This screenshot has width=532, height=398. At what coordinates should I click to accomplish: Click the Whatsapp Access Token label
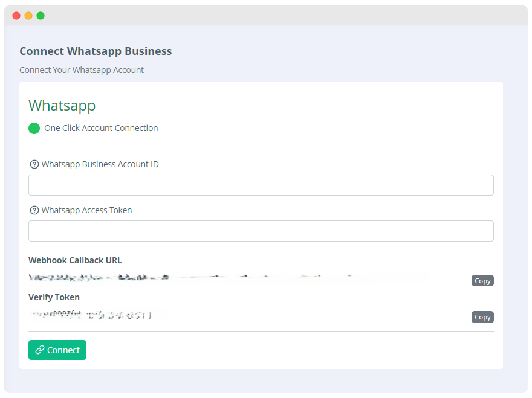point(86,210)
